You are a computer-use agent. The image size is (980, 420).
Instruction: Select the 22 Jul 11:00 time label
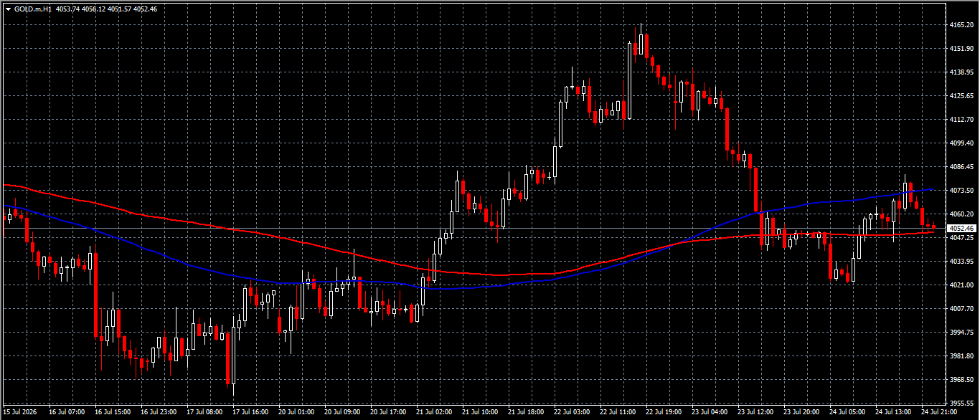pos(618,413)
